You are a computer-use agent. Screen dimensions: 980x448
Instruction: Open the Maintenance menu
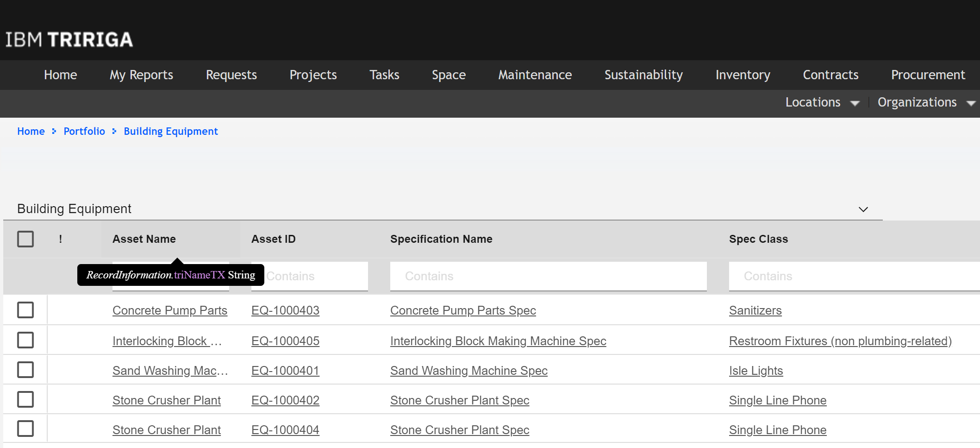click(x=535, y=75)
